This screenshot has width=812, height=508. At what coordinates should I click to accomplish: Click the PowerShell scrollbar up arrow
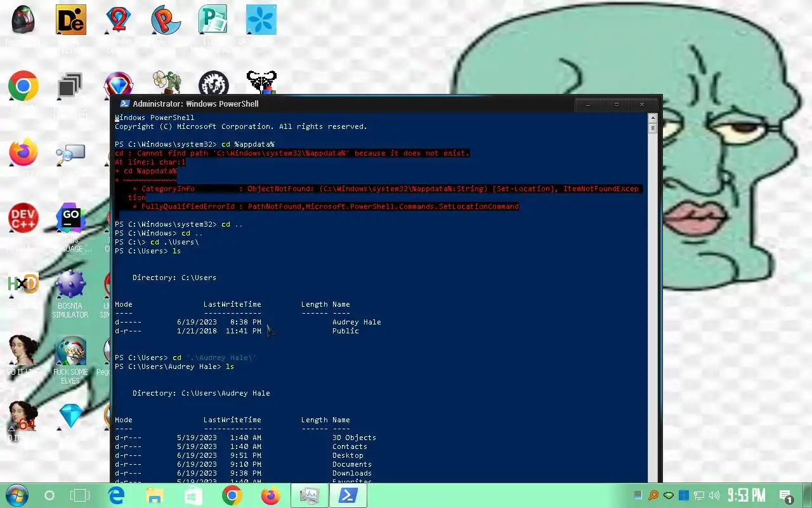653,118
